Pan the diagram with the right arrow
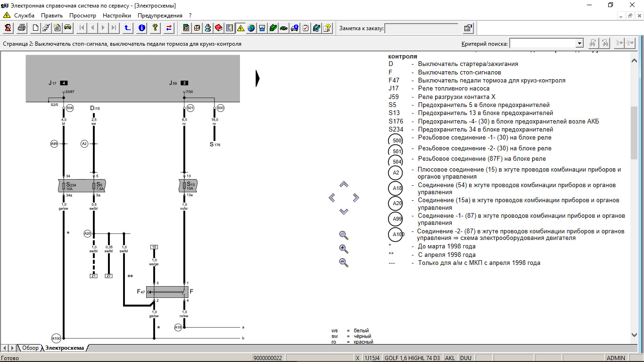Image resolution: width=644 pixels, height=362 pixels. point(356,197)
